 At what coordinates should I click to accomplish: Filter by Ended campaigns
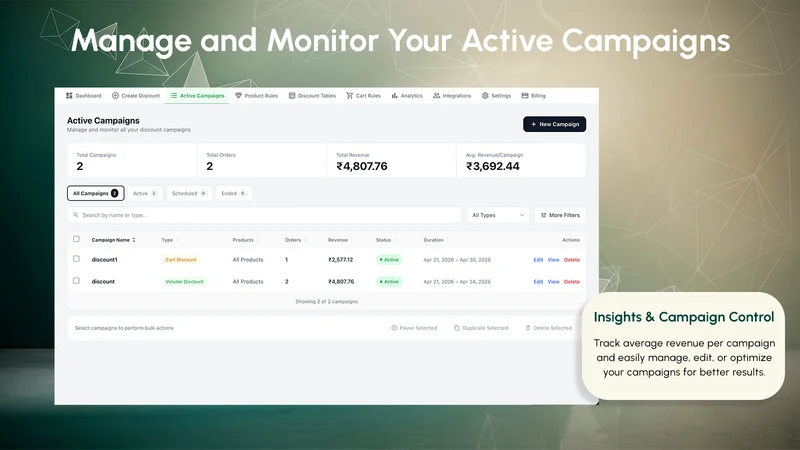tap(233, 193)
